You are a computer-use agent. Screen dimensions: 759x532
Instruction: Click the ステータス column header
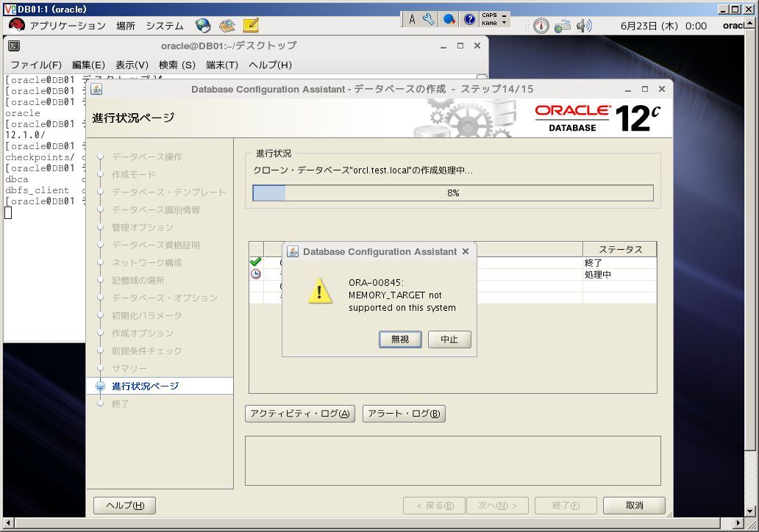point(620,250)
